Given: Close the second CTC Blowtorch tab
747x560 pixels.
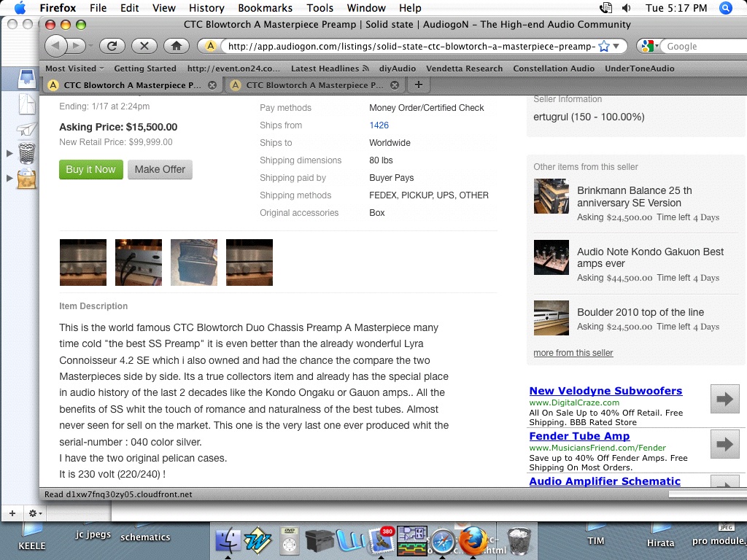Looking at the screenshot, I should coord(395,85).
